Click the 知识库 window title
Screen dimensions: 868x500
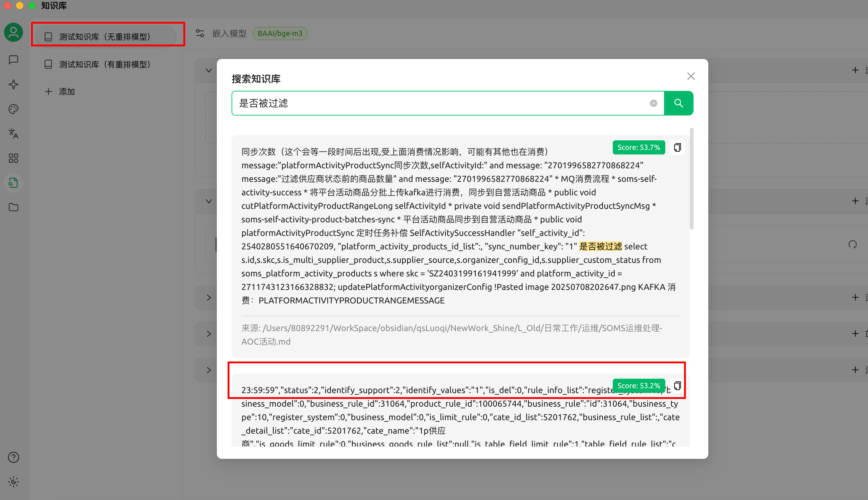coord(54,6)
